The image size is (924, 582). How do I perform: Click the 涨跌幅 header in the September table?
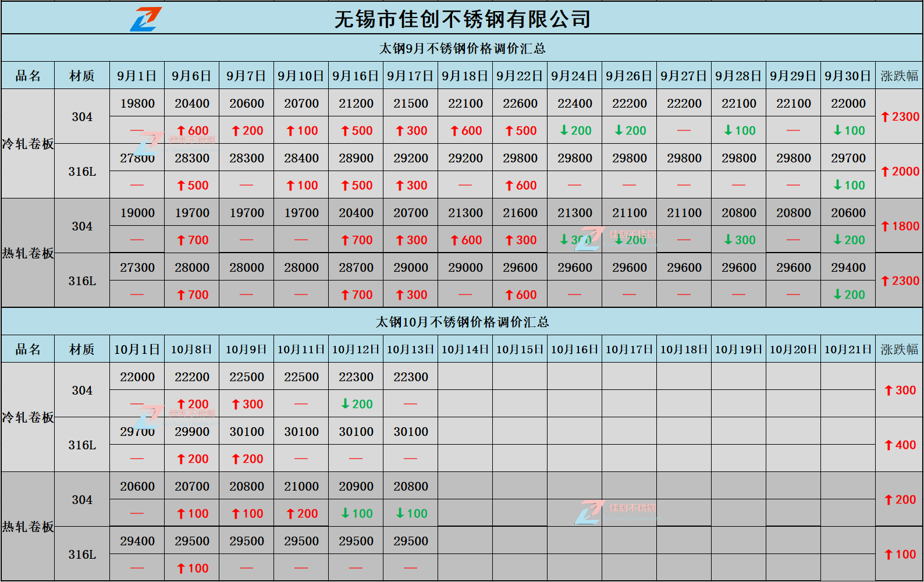pyautogui.click(x=900, y=76)
